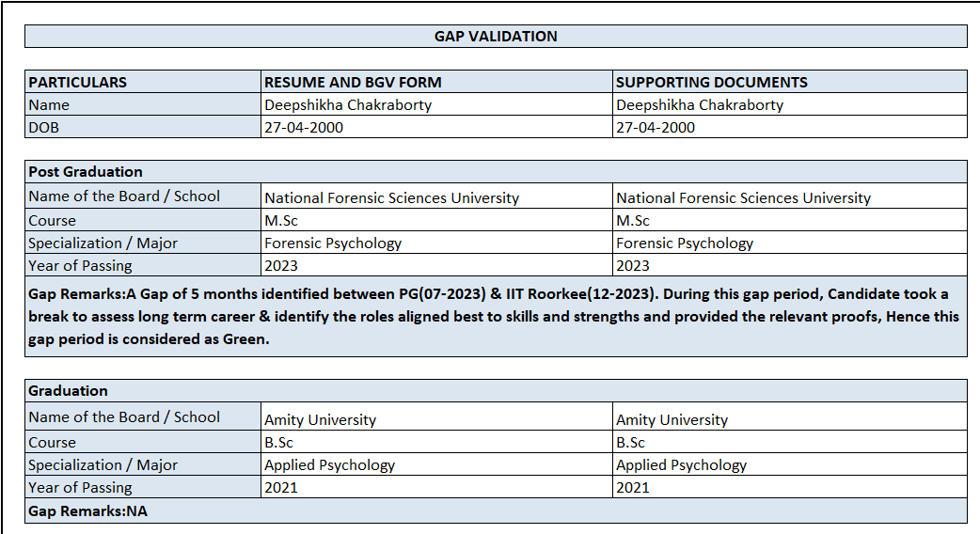Select 27-04-2000 under Supporting Documents
980x534 pixels.
[x=656, y=127]
